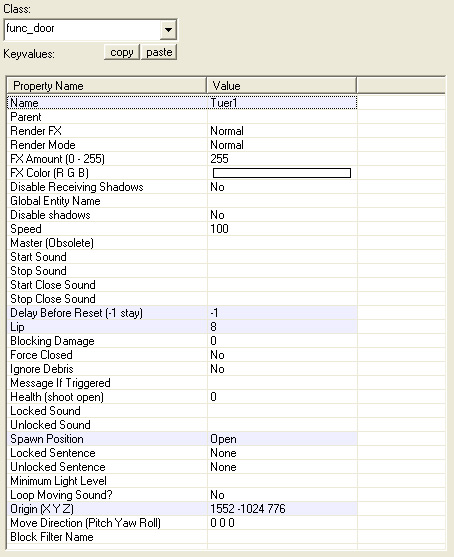Select the Origin (X Y Z) property
The height and width of the screenshot is (557, 454).
[182, 509]
